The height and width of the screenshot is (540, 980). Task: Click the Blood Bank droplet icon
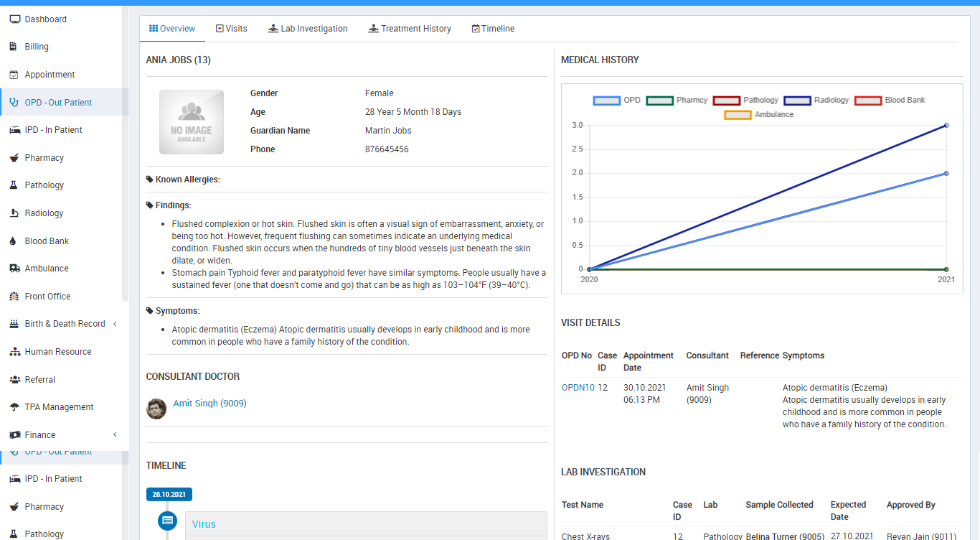click(14, 241)
